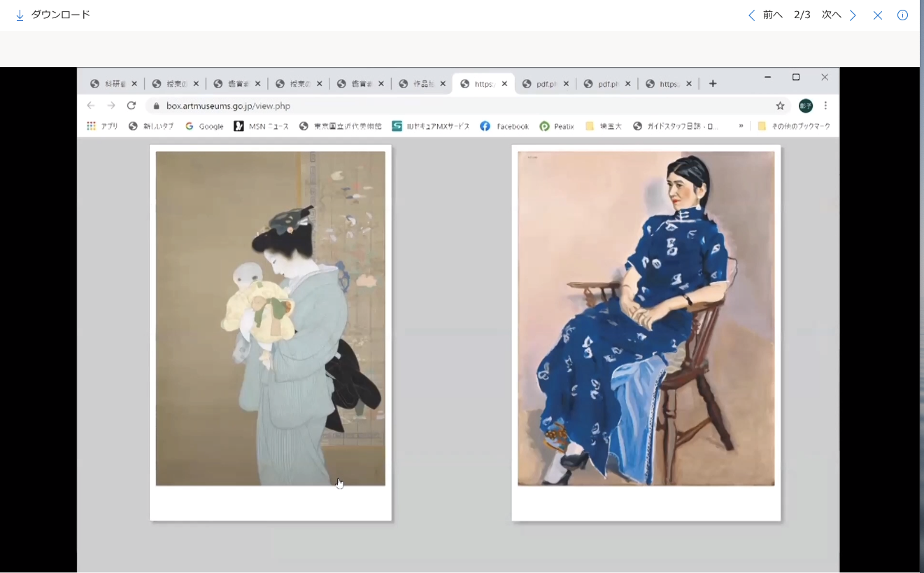Open the Chrome profile avatar
The height and width of the screenshot is (573, 924).
pyautogui.click(x=806, y=106)
